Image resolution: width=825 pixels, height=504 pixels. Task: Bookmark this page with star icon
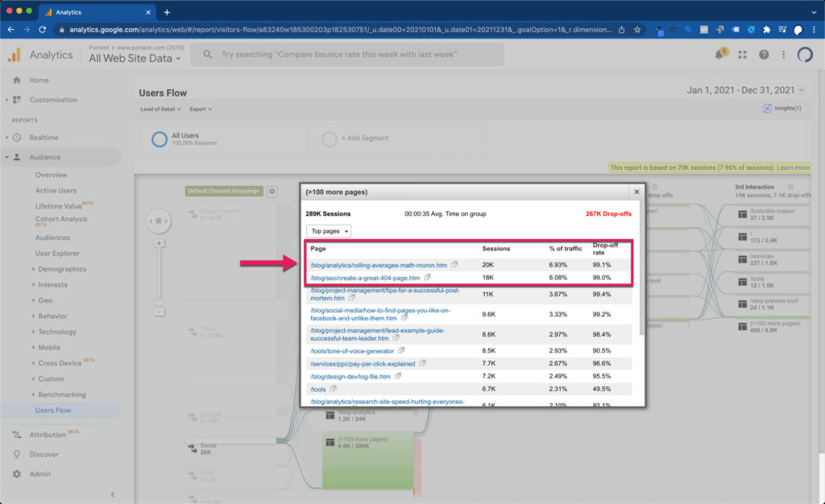tap(637, 30)
